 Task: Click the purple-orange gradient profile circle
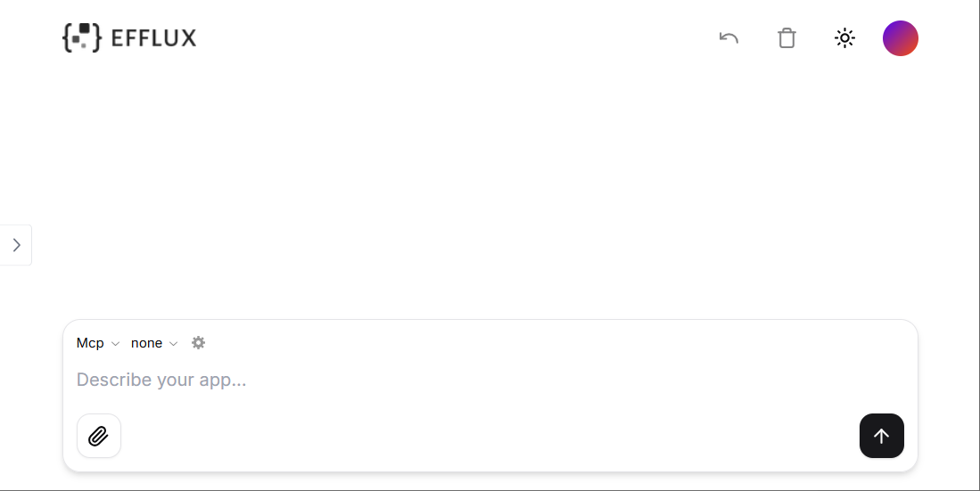pyautogui.click(x=900, y=38)
